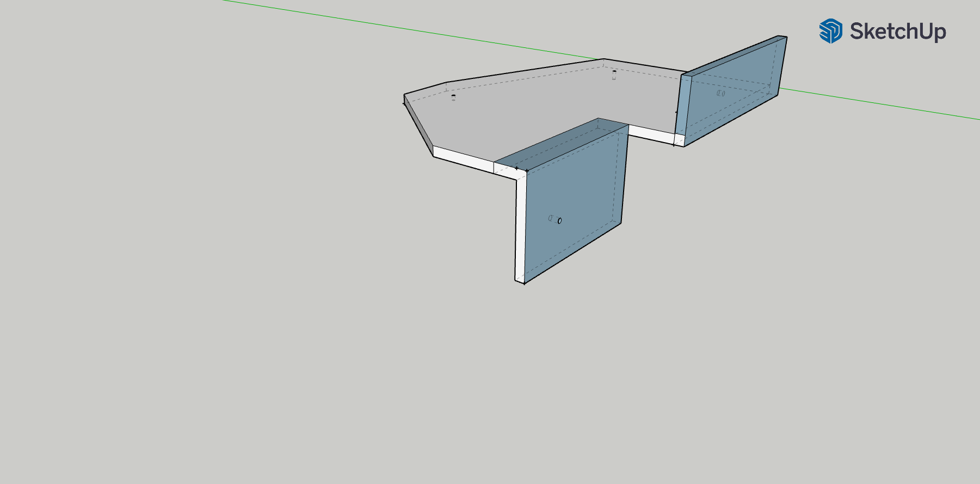Click the small peg near the gray top's left corner
Image resolution: width=980 pixels, height=484 pixels.
coord(453,97)
